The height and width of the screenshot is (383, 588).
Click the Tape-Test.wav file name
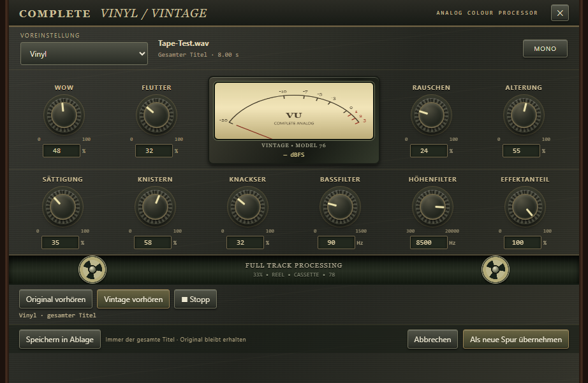(x=184, y=43)
